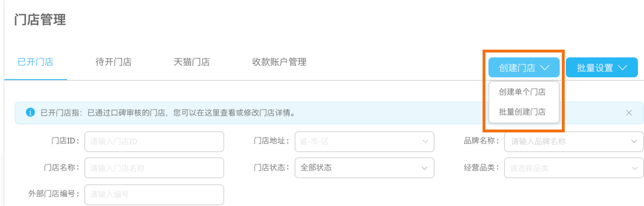Image resolution: width=644 pixels, height=206 pixels.
Task: Switch to the 待开门店 tab
Action: [x=114, y=62]
